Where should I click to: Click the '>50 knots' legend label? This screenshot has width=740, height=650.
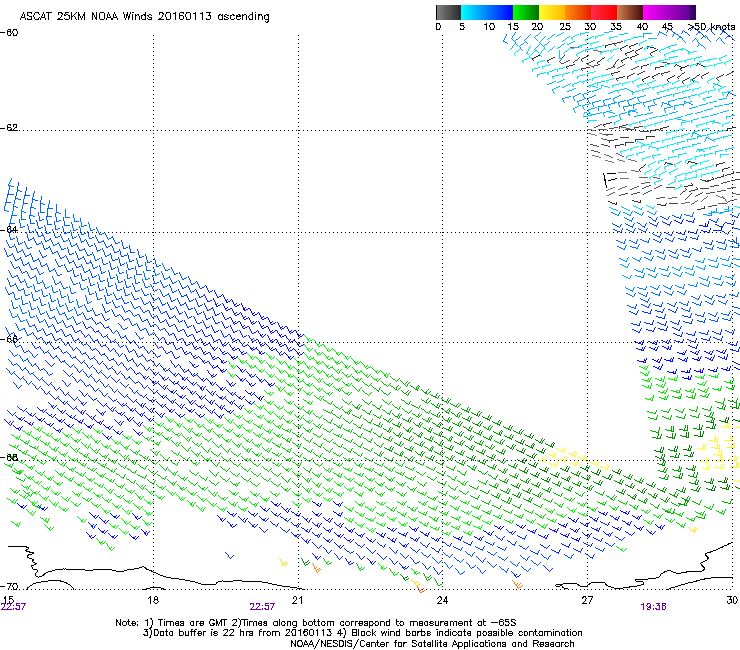[711, 27]
